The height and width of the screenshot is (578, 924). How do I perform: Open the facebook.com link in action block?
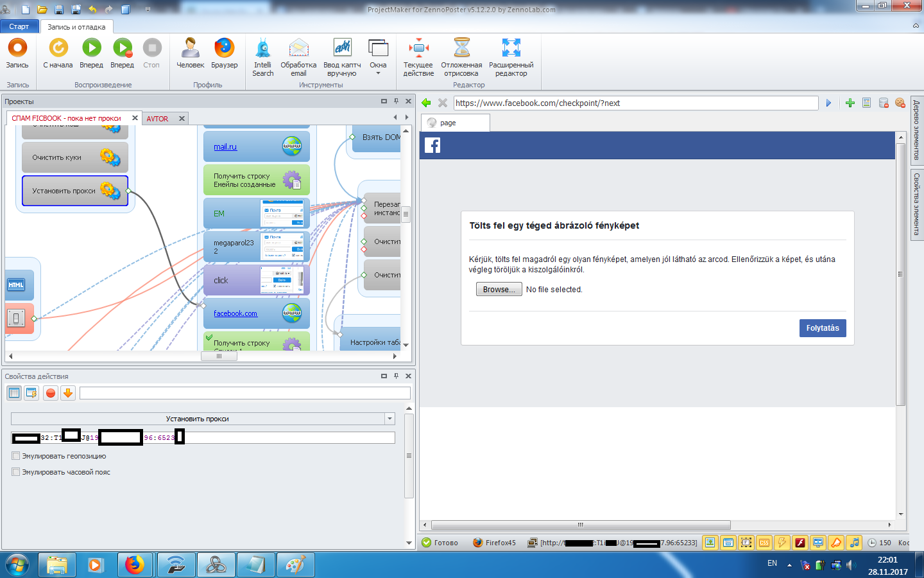tap(235, 313)
